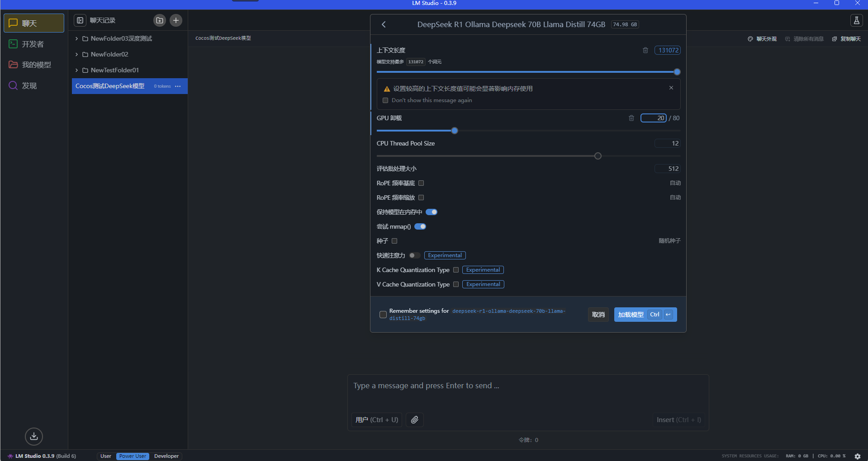Open the downloads panel icon

(x=34, y=436)
